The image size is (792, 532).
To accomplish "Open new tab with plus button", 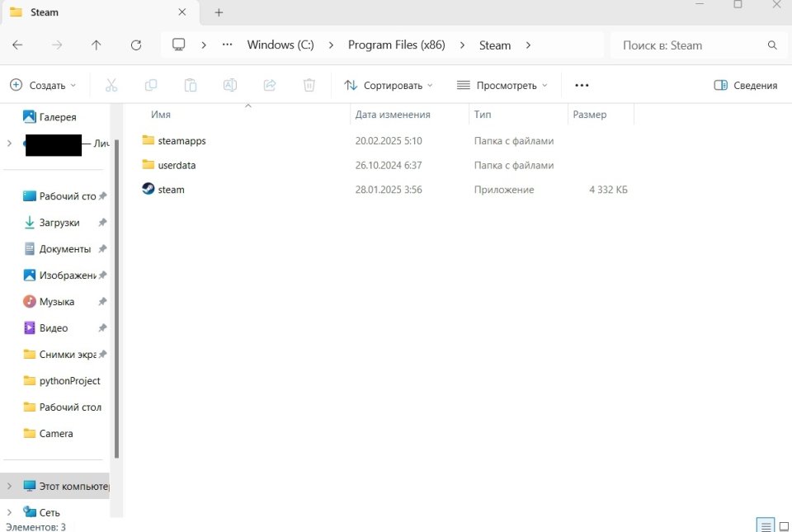I will point(219,12).
